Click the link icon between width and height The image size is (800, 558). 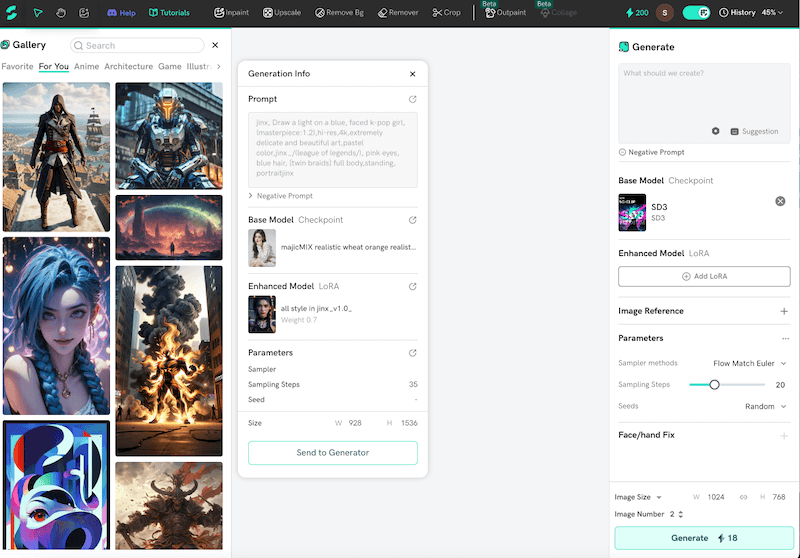click(743, 497)
